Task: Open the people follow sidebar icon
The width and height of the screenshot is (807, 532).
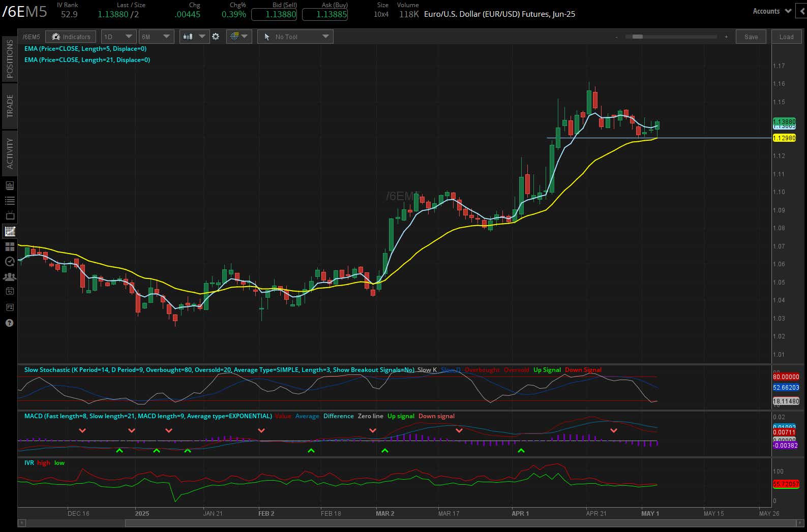Action: [x=10, y=277]
